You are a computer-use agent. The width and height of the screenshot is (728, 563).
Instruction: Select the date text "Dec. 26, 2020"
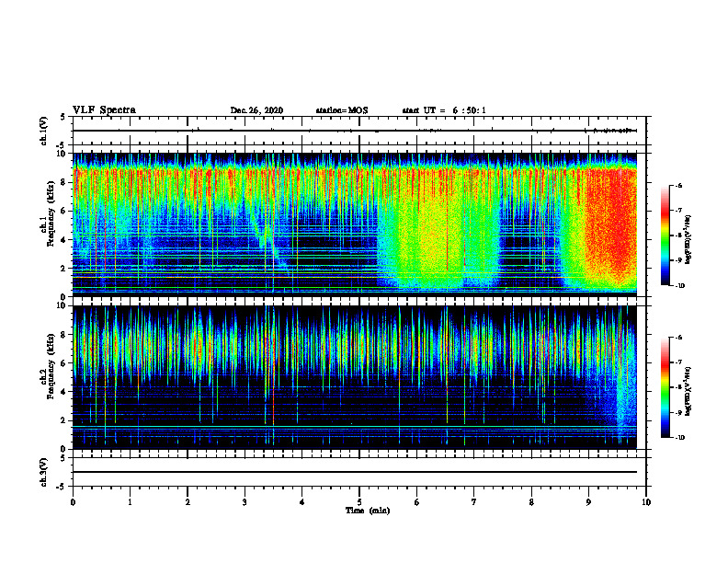[x=256, y=110]
